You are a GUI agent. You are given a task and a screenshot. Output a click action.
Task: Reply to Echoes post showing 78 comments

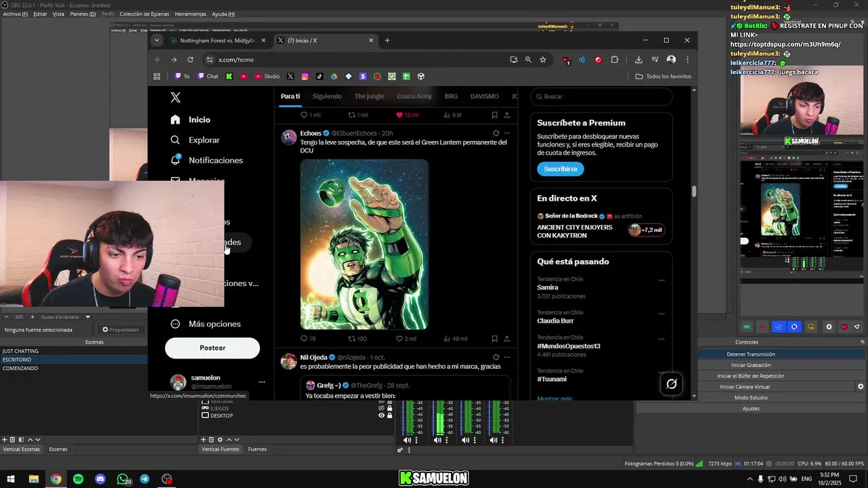click(x=308, y=338)
